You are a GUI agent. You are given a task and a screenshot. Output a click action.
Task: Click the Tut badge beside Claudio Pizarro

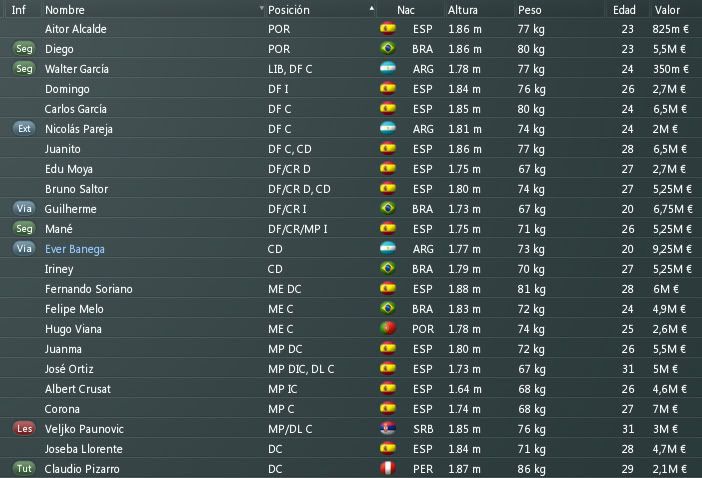(24, 468)
